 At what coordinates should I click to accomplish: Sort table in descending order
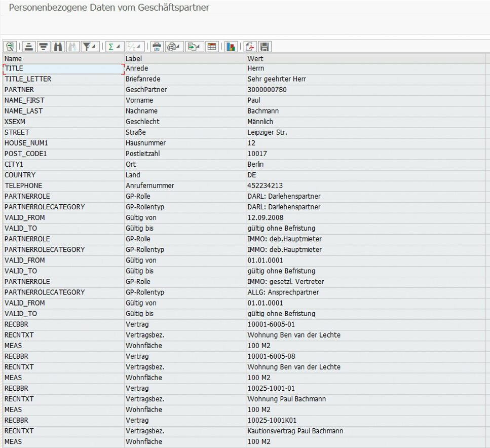pyautogui.click(x=43, y=47)
